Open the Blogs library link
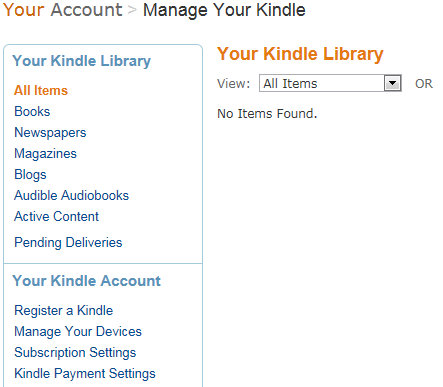This screenshot has width=443, height=387. (30, 175)
